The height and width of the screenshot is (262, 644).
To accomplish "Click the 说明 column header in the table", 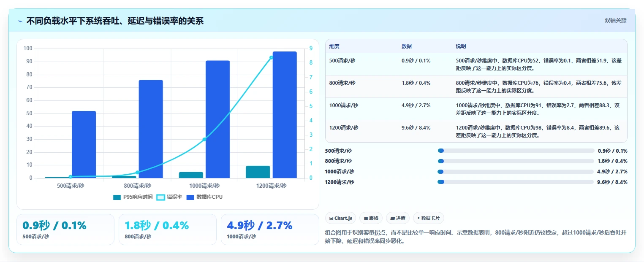I will pos(461,46).
